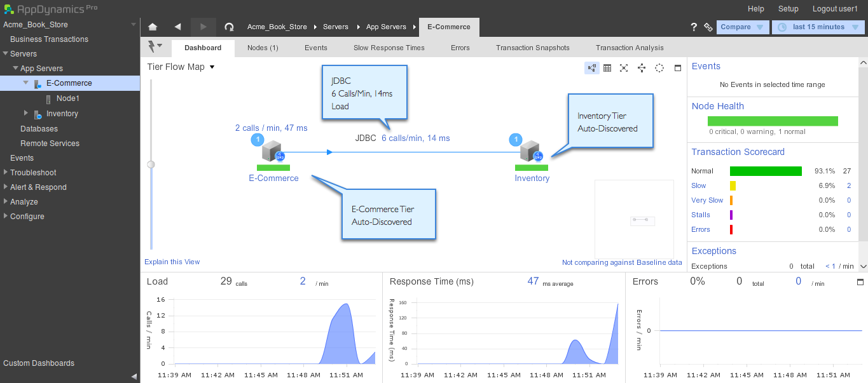
Task: Open the last 15 minutes time range dropdown
Action: point(818,27)
